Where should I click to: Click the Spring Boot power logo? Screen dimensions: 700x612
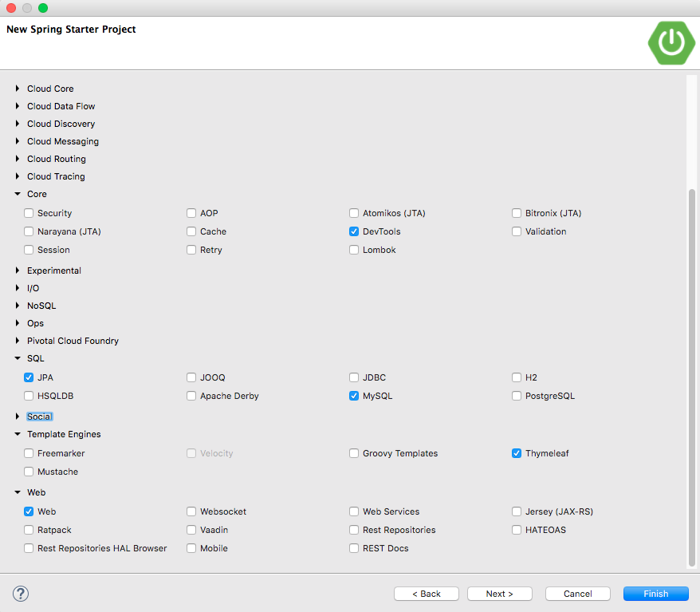[x=671, y=43]
